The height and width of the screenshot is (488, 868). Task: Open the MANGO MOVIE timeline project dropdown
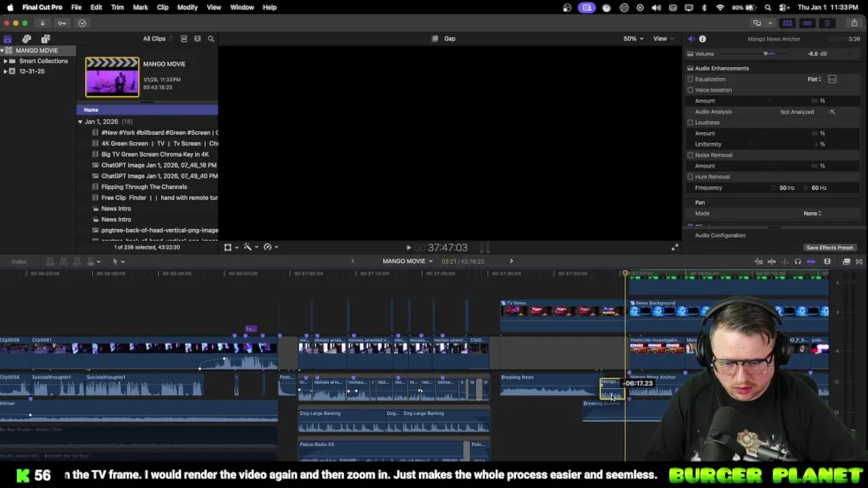408,261
